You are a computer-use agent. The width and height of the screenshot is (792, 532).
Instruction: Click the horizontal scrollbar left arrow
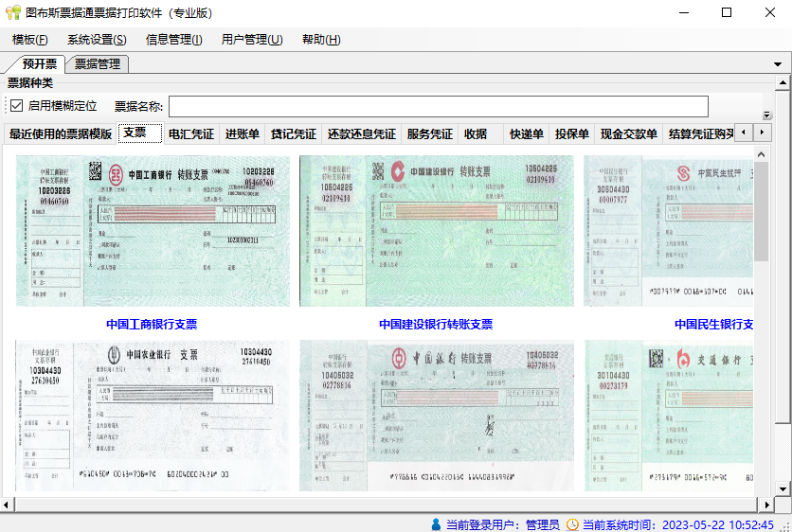pyautogui.click(x=6, y=505)
